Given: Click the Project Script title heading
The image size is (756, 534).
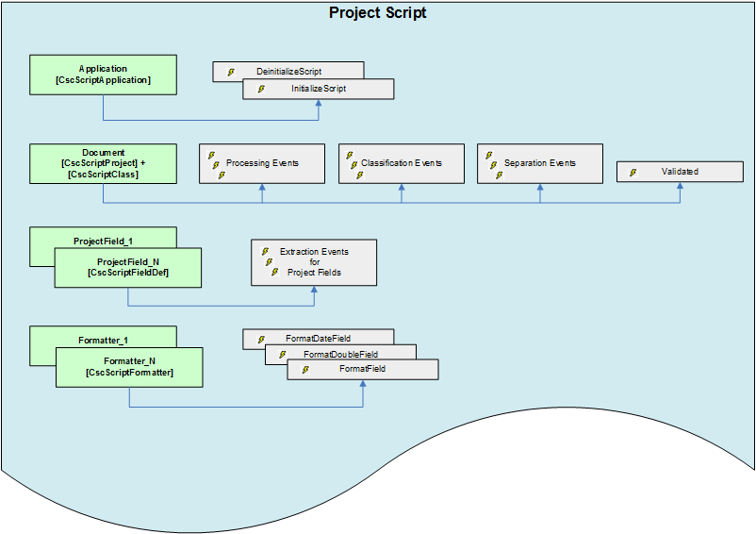Looking at the screenshot, I should 377,13.
